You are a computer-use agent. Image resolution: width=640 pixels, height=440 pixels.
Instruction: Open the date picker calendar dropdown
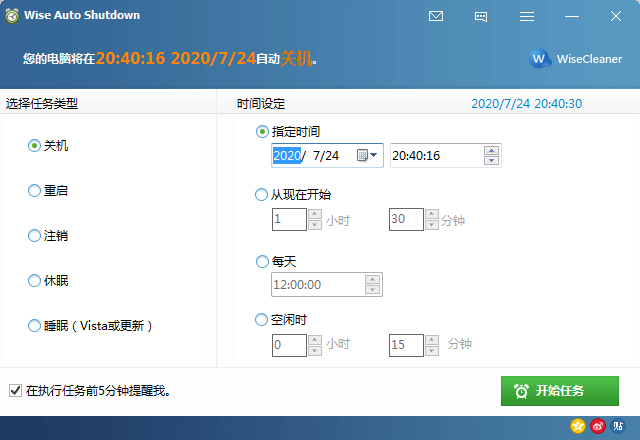(367, 155)
